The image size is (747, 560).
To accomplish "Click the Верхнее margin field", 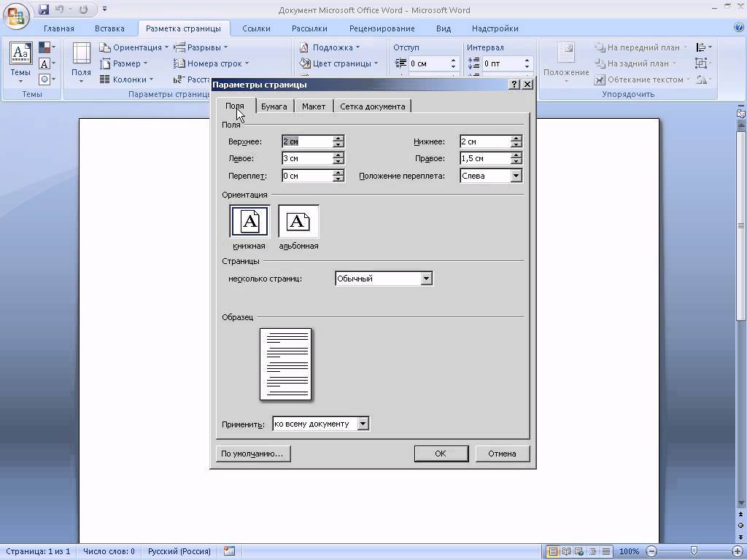I will (307, 141).
